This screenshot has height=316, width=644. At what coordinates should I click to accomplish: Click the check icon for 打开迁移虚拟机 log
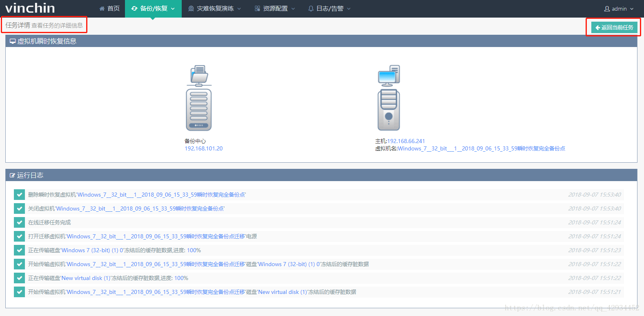coord(19,236)
